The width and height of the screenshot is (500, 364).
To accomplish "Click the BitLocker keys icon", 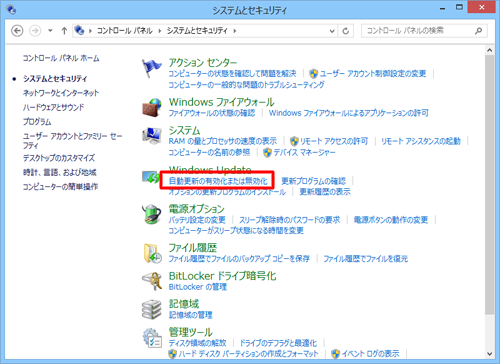I will 152,281.
